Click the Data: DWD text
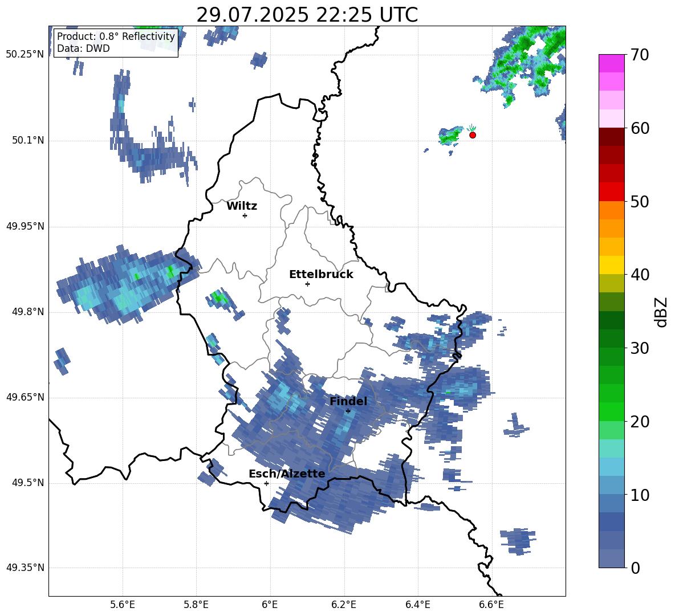 (x=83, y=48)
